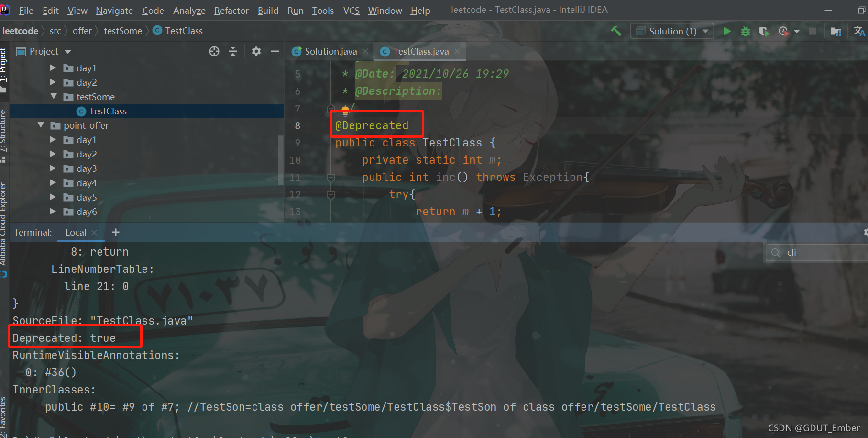Screen dimensions: 868x438
Task: Click the Project panel vertical scrollbar
Action: (281, 160)
